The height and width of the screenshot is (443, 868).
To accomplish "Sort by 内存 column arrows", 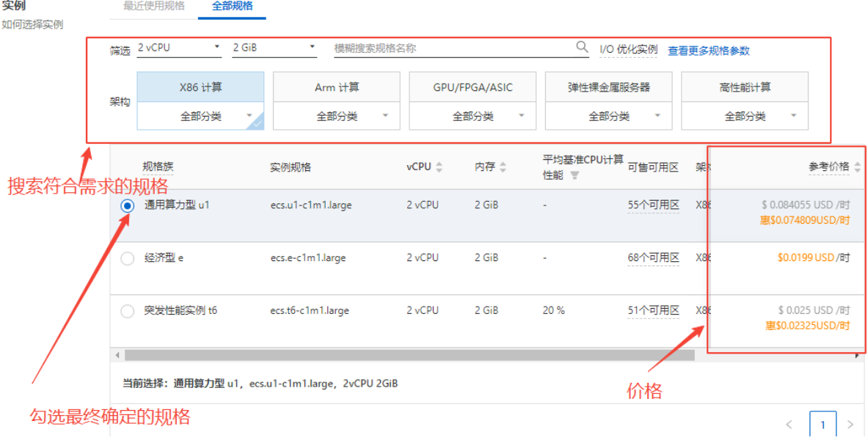I will 503,167.
